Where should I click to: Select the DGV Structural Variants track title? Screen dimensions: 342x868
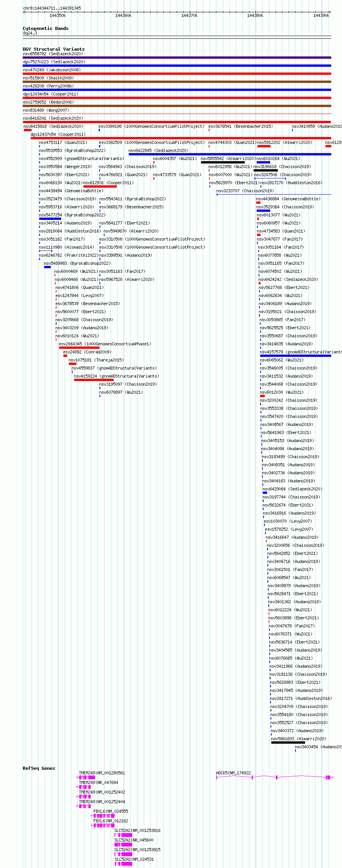coord(54,49)
